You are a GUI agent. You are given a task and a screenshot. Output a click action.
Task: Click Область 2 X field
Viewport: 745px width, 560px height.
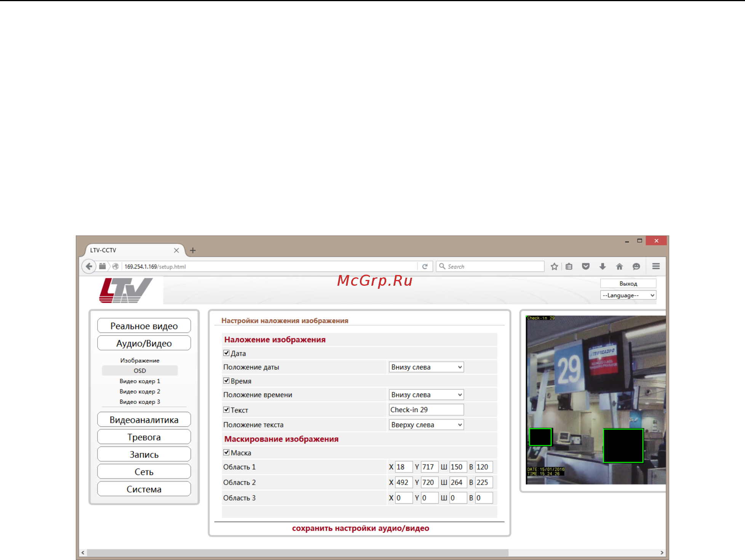(x=404, y=482)
